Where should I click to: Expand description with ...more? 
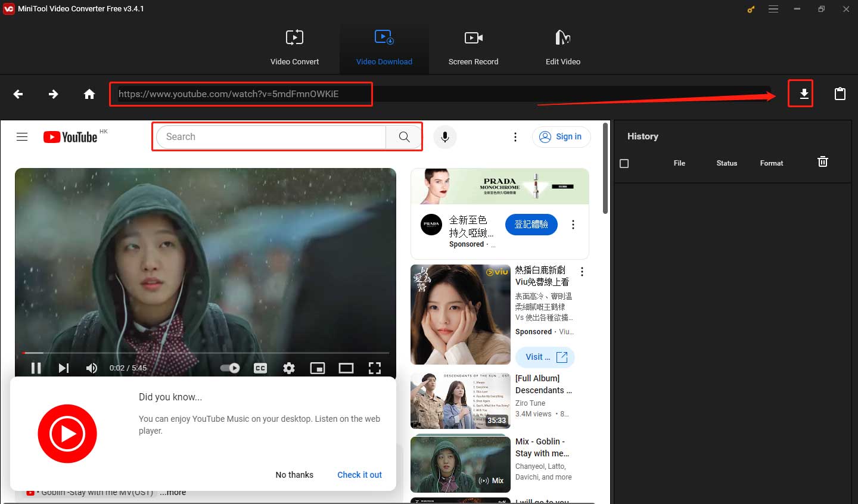pos(173,493)
